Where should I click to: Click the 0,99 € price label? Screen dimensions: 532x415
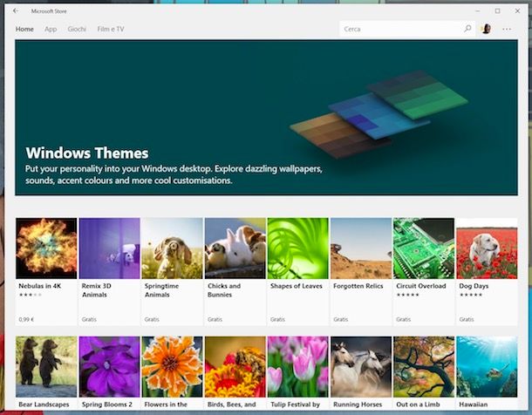click(x=26, y=319)
